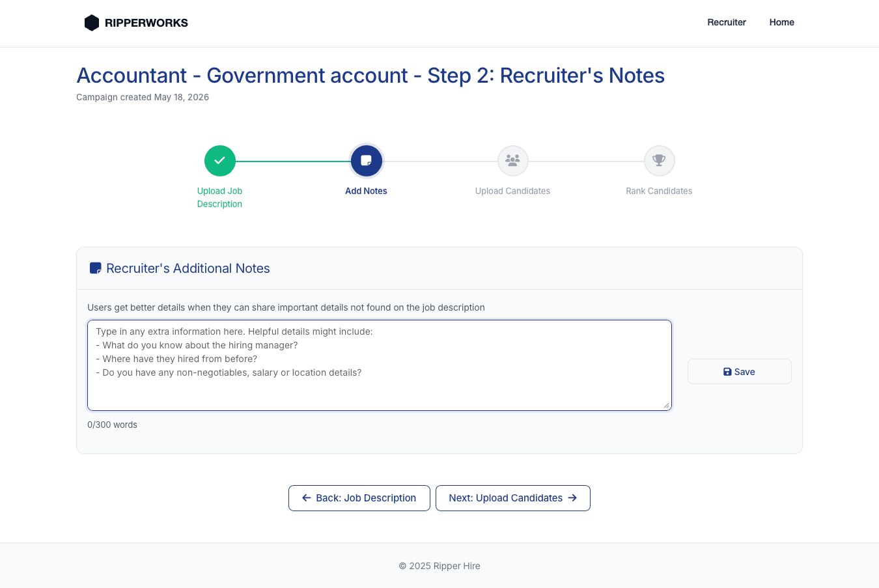
Task: Save the recruiter notes
Action: pos(740,372)
